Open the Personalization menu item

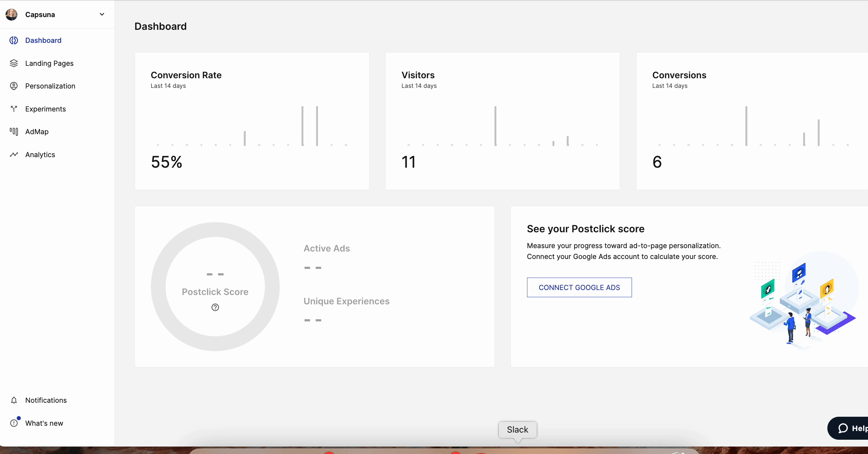[50, 86]
